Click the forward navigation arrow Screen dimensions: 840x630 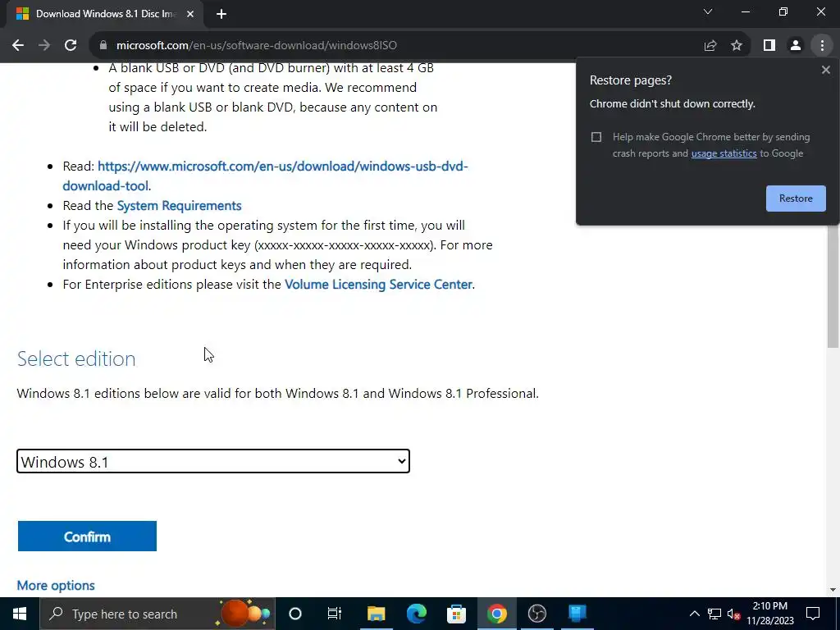[x=44, y=46]
